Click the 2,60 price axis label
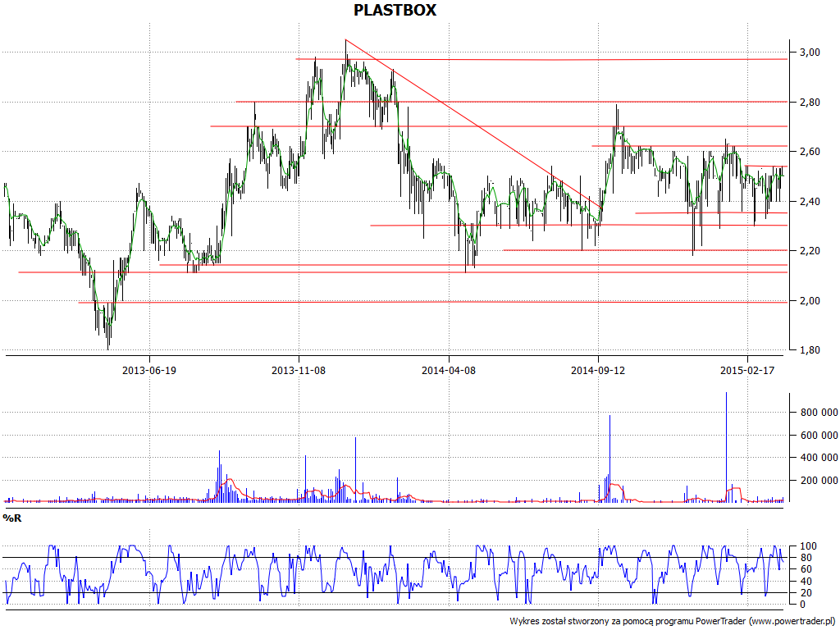This screenshot has width=840, height=630. pos(810,152)
